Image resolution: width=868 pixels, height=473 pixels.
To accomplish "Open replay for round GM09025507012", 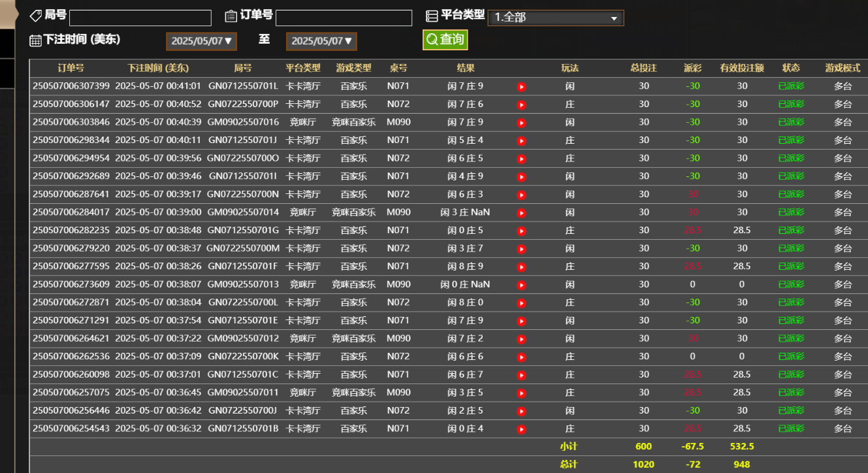I will [x=521, y=338].
